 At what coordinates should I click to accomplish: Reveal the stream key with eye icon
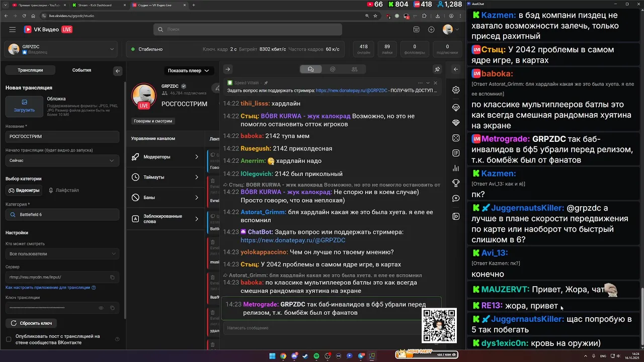(101, 308)
